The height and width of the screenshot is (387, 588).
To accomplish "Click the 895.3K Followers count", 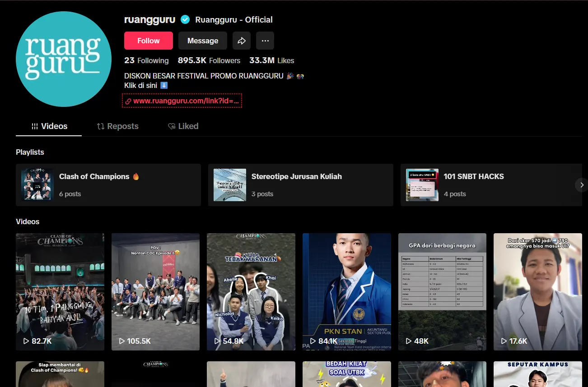I will pos(209,60).
